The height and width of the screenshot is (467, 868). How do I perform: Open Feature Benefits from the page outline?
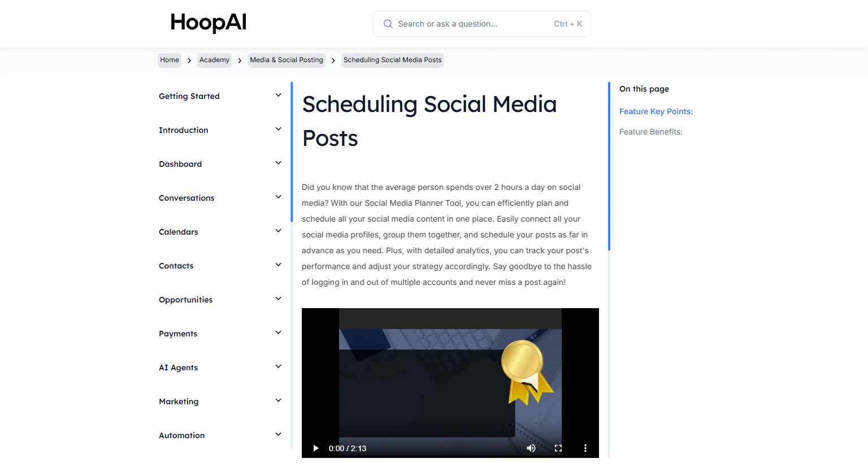click(x=650, y=132)
